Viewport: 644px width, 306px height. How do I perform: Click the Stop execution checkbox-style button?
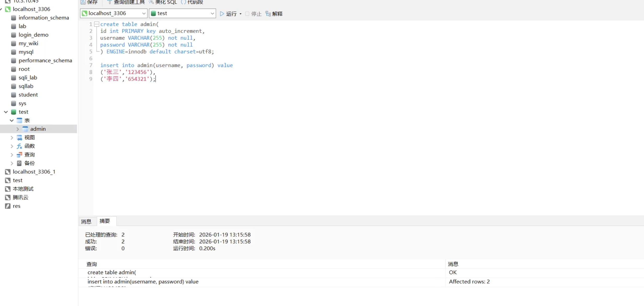[247, 14]
